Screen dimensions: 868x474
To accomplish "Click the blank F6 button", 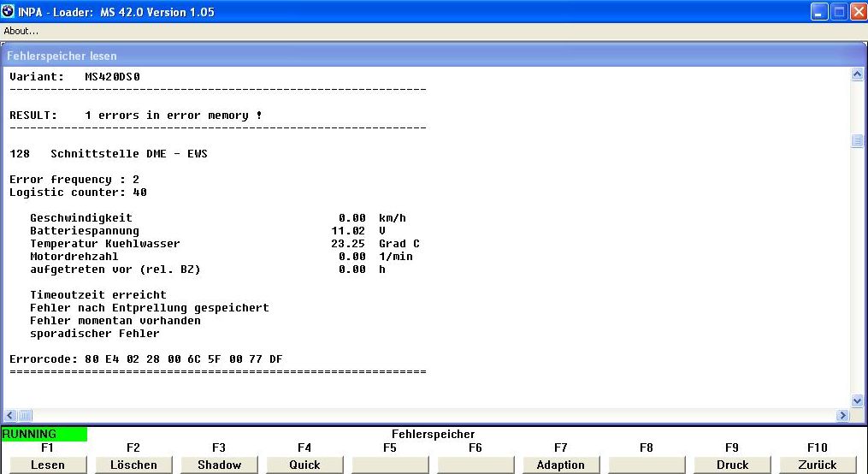I will coord(475,465).
